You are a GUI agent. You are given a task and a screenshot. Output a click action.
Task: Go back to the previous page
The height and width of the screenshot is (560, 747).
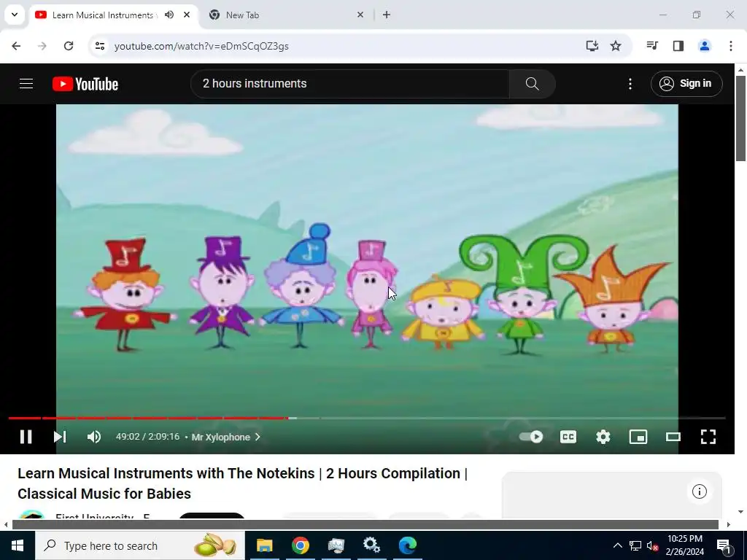click(16, 46)
